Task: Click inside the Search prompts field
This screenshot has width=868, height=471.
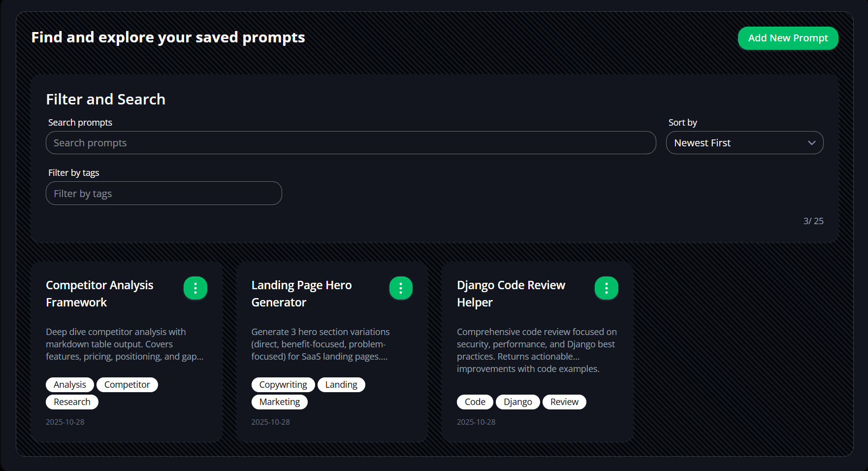Action: (x=351, y=142)
